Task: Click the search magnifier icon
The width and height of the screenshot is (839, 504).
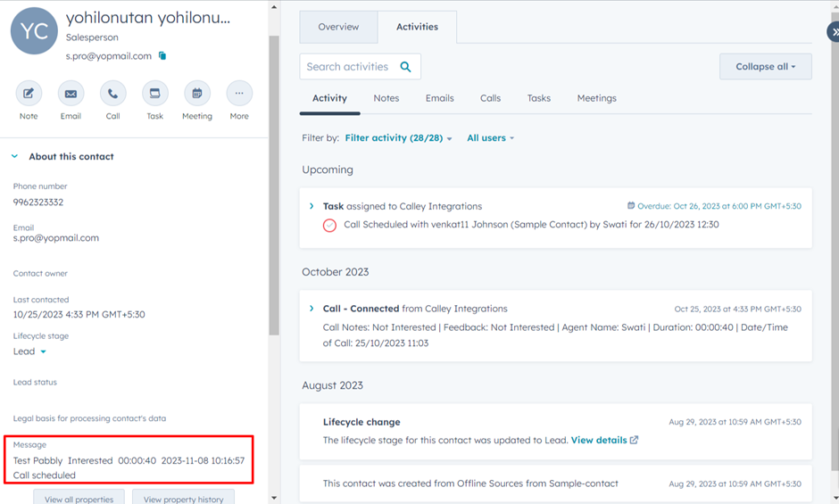Action: click(406, 67)
